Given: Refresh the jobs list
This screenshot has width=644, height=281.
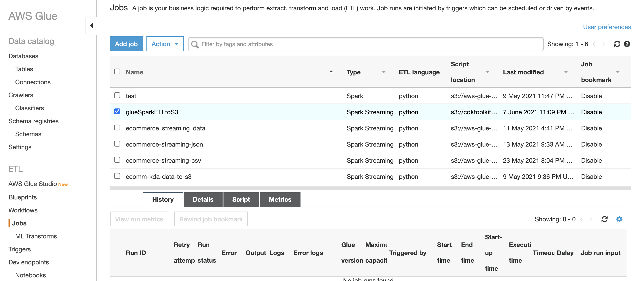Looking at the screenshot, I should click(617, 44).
